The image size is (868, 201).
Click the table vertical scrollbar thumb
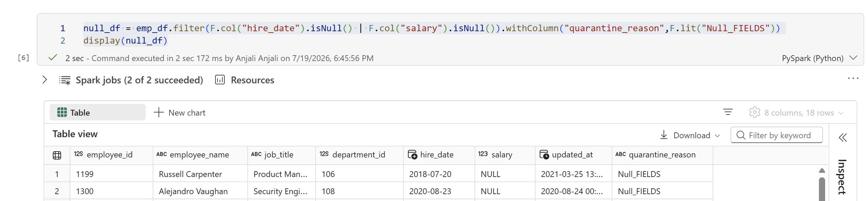(x=822, y=189)
